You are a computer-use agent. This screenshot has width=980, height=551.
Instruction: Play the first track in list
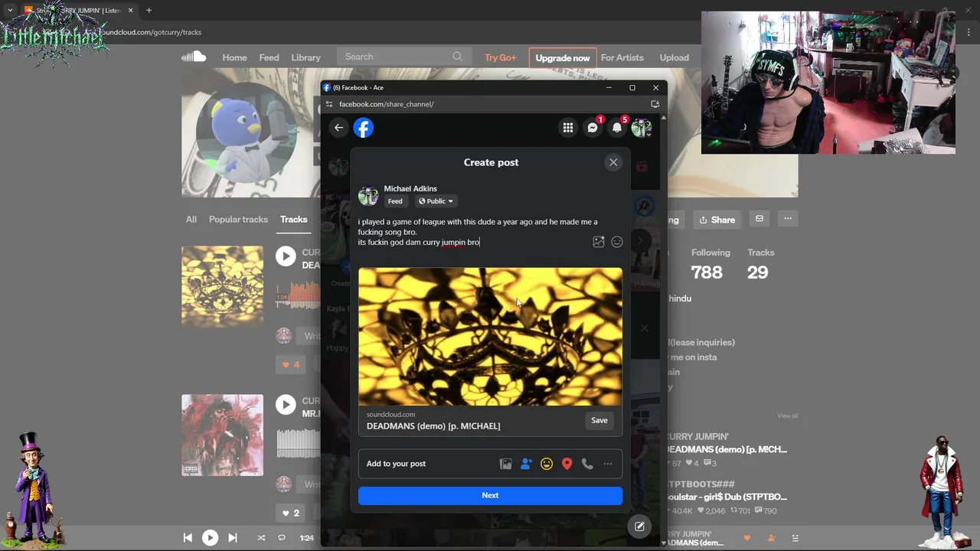coord(286,256)
